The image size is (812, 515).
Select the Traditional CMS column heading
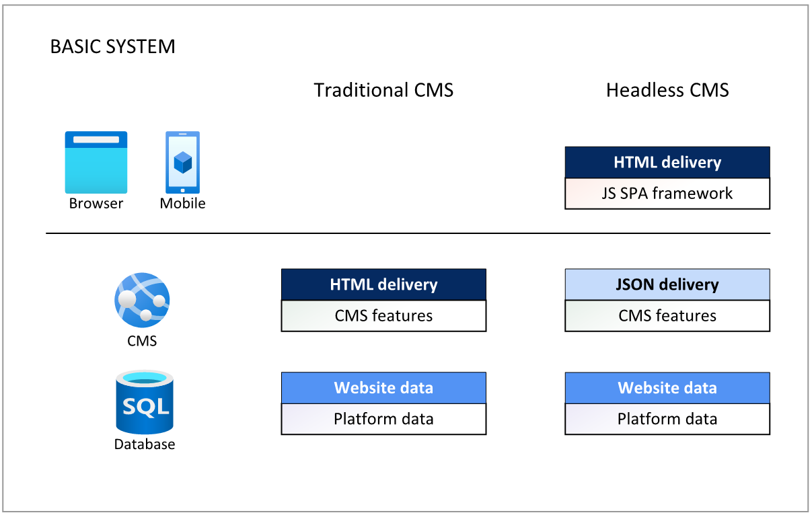pos(383,90)
